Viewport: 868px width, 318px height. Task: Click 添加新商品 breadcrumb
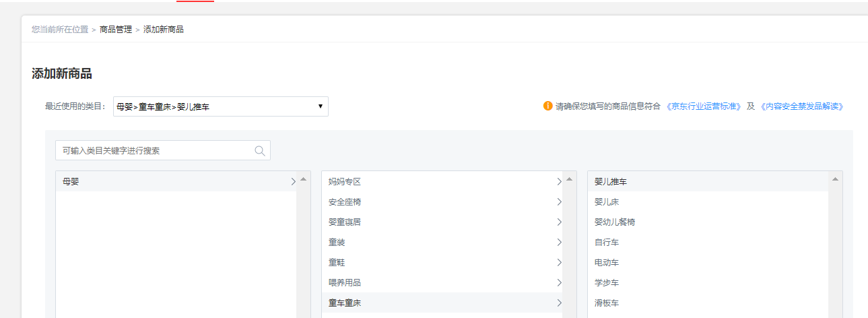(x=164, y=30)
